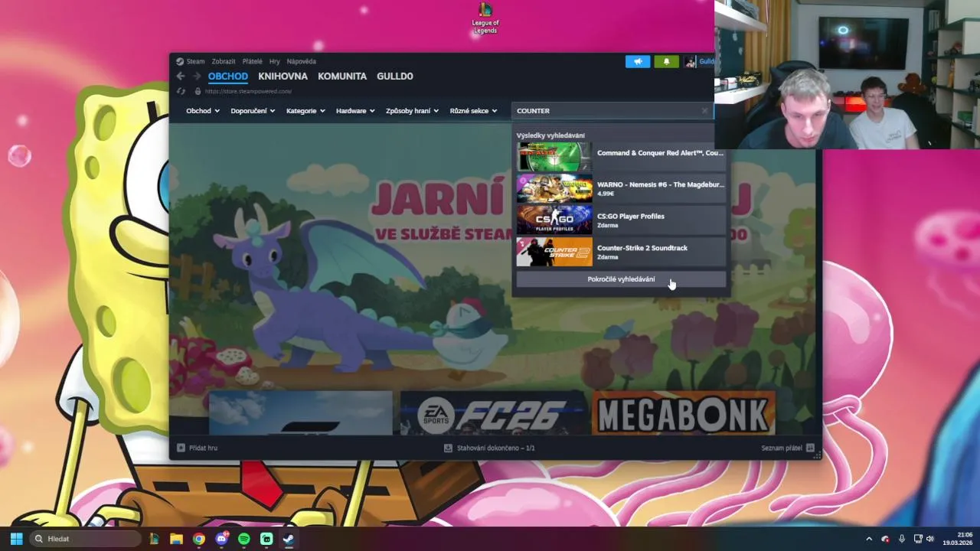Open the GULLD0 profile tab
The height and width of the screenshot is (551, 980).
click(395, 77)
